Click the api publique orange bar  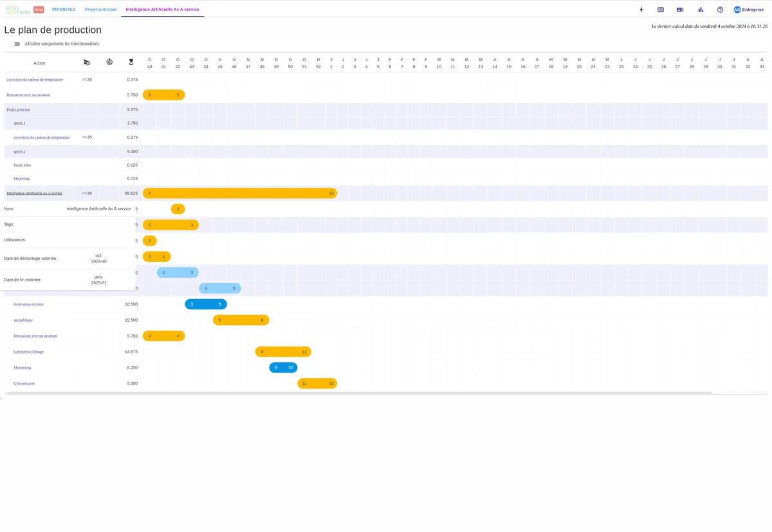pyautogui.click(x=241, y=320)
